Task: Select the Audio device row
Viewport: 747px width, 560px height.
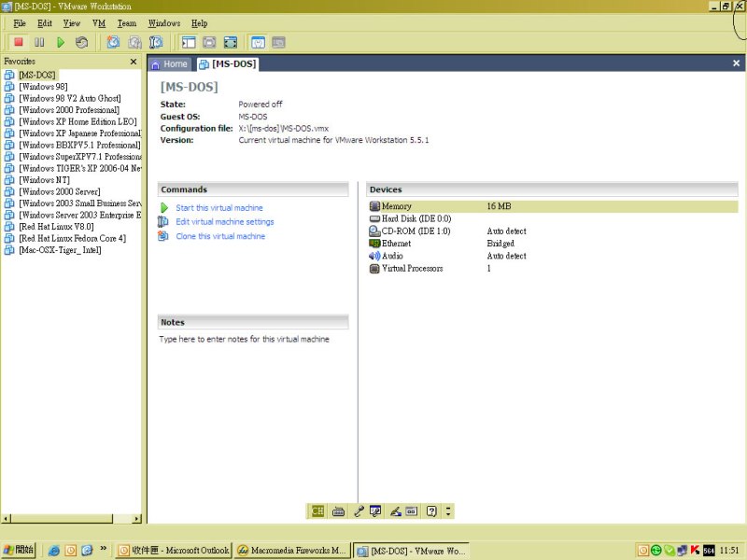Action: (553, 256)
